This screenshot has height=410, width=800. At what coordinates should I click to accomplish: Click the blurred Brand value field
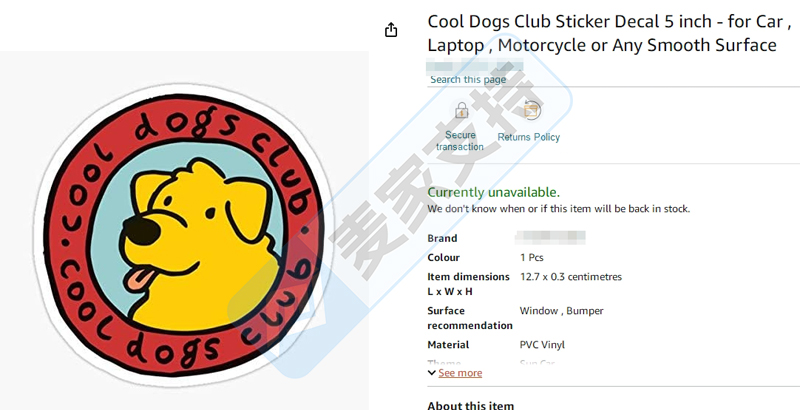[550, 238]
